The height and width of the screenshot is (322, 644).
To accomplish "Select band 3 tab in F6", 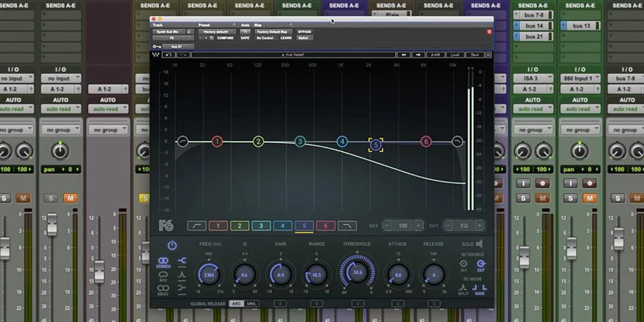I will pos(261,226).
